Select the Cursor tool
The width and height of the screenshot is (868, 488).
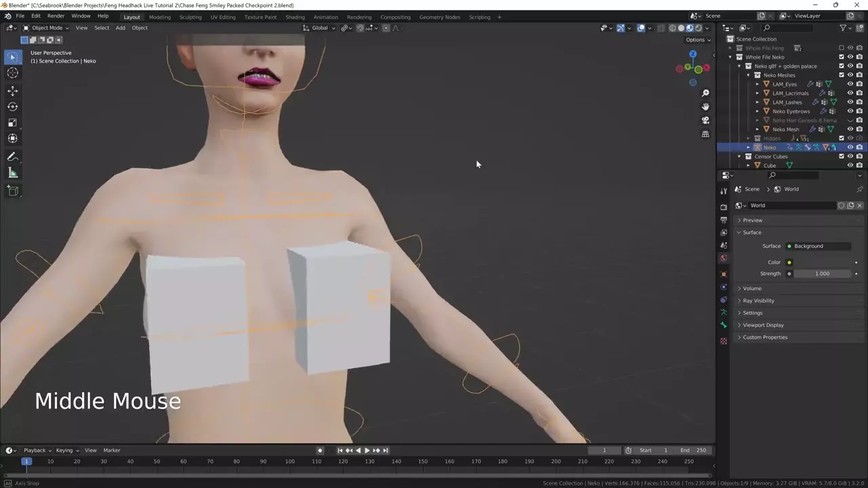click(12, 73)
